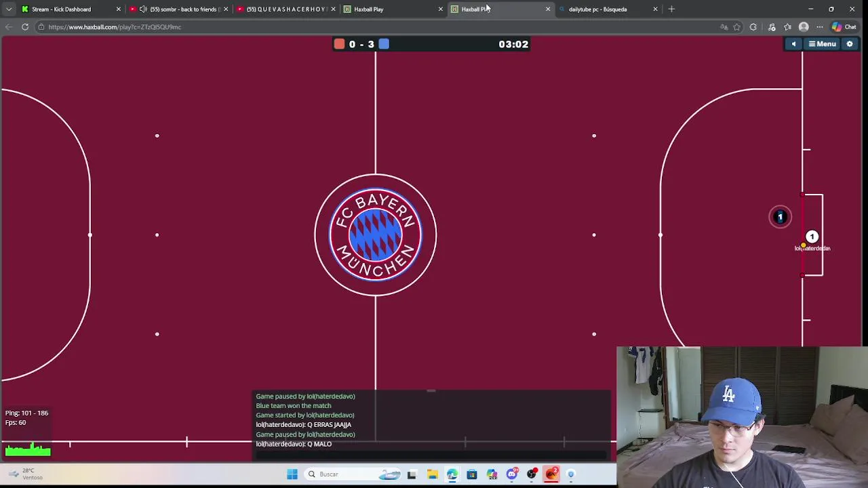This screenshot has width=868, height=488.
Task: Open the media control music icon
Action: click(x=772, y=27)
